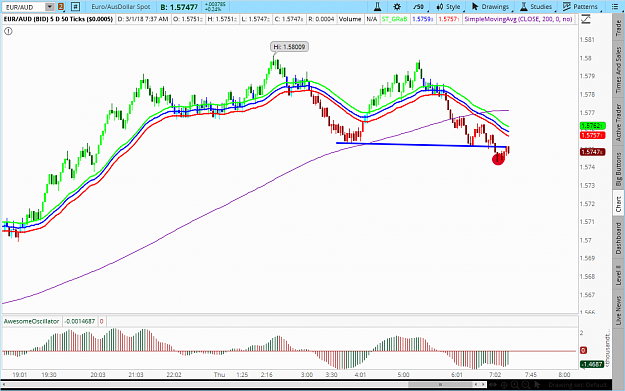Click the EUR/AUD (BID) 5 D 50 Ticks title
Screen dimensions: 625x391
tap(59, 19)
